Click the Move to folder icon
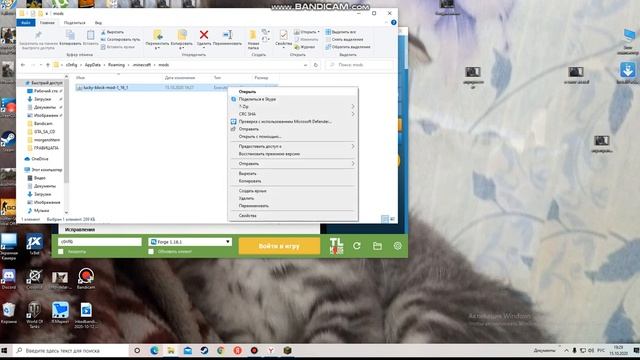 tap(158, 35)
